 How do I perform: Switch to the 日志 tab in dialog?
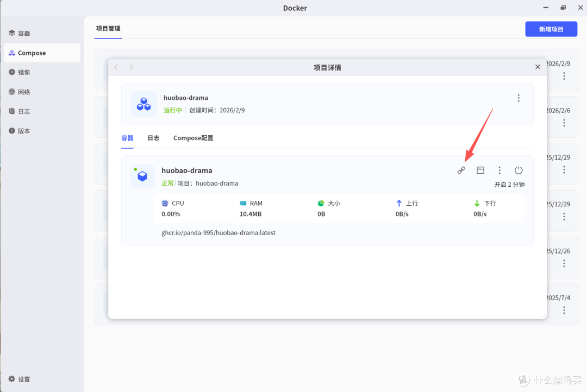point(153,138)
